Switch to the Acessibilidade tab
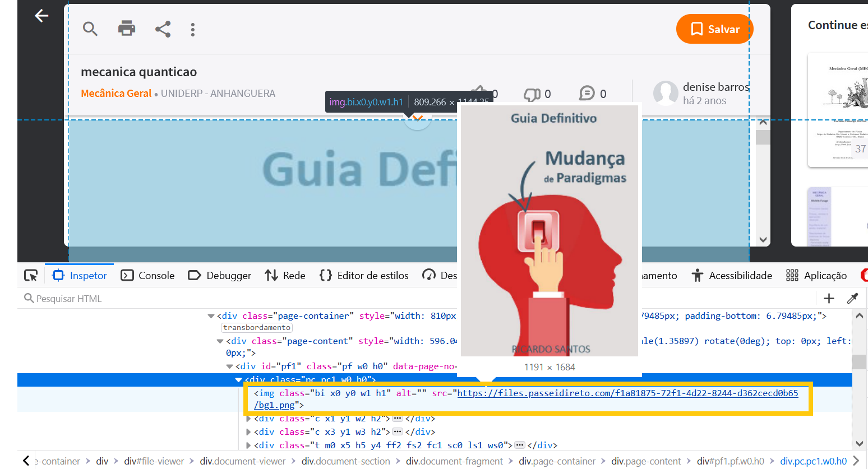Viewport: 868px width, 469px height. tap(732, 275)
